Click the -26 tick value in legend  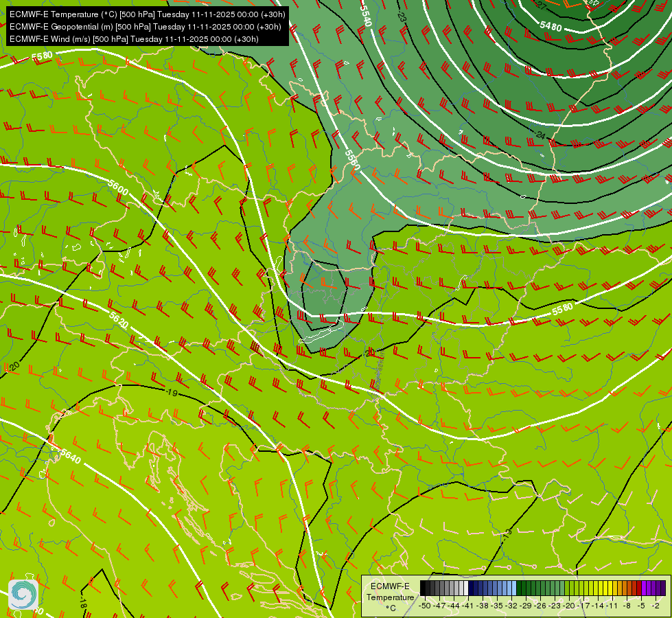540,606
